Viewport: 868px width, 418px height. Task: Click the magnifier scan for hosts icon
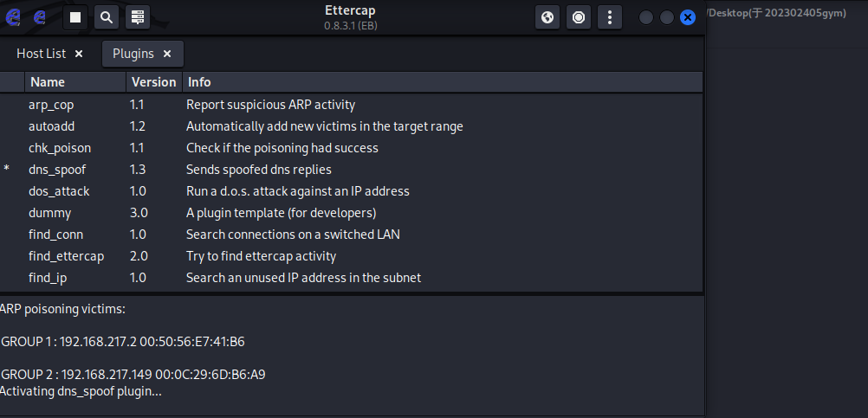point(106,16)
